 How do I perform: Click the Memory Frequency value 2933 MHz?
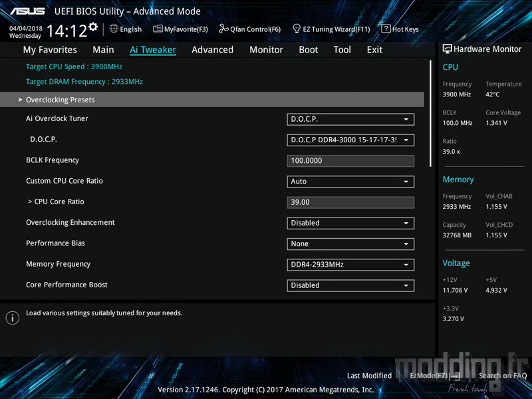457,206
